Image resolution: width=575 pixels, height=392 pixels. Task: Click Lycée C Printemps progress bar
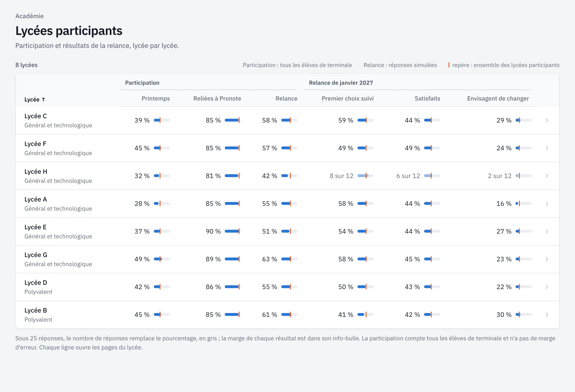162,120
